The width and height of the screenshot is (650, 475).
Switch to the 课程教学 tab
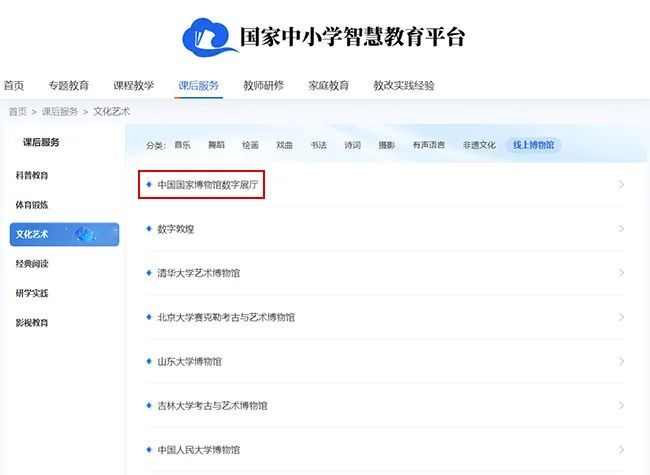(x=133, y=86)
